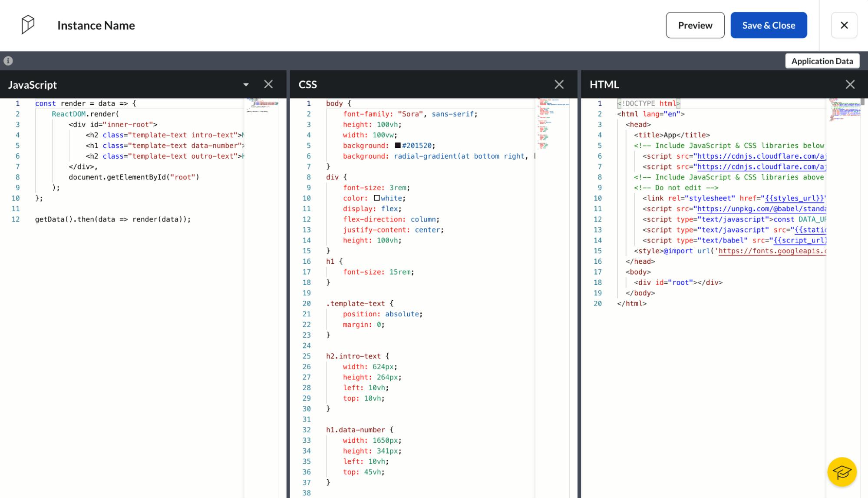
Task: Click flex-direction: column line
Action: pyautogui.click(x=391, y=219)
